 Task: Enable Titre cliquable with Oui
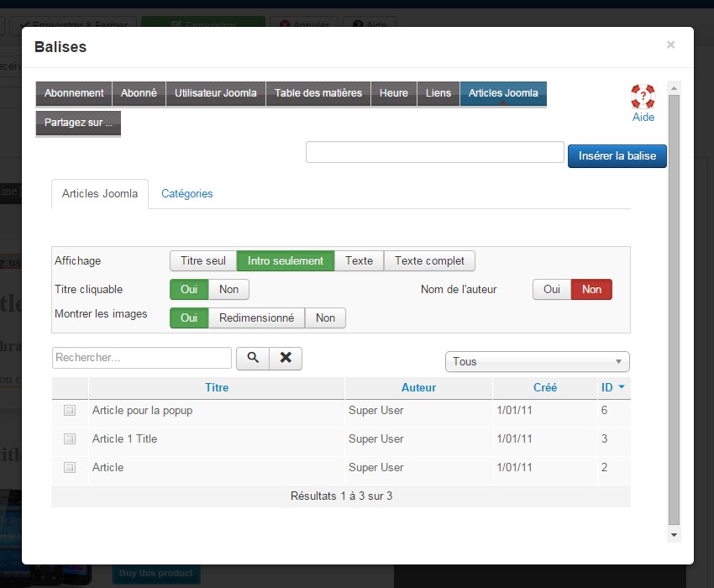coord(189,290)
